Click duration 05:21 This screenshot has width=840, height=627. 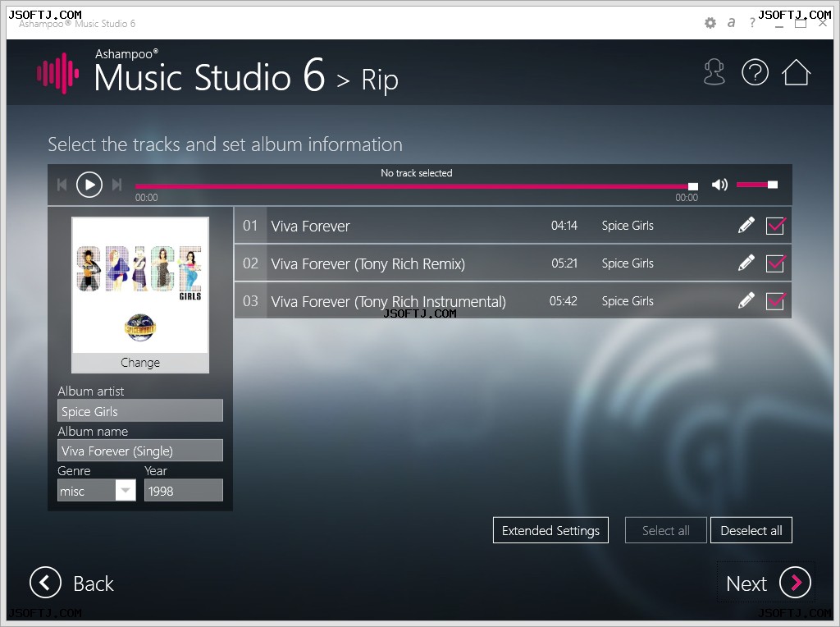[x=564, y=263]
